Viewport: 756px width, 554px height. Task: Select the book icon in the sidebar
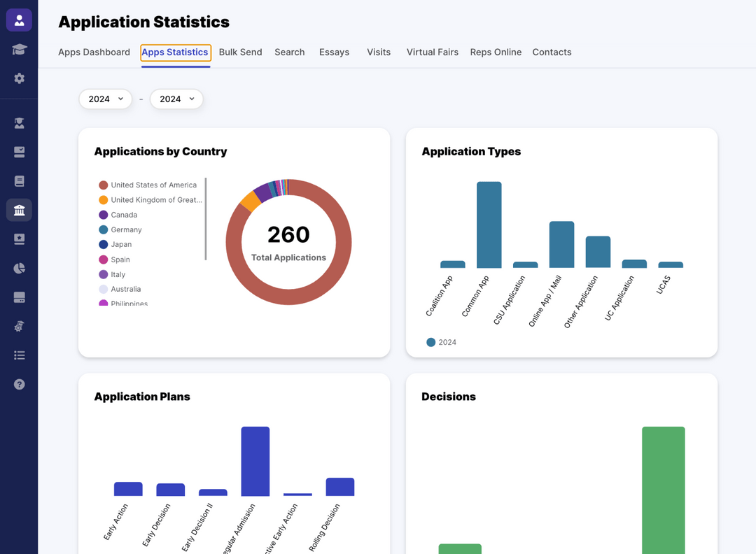point(19,180)
